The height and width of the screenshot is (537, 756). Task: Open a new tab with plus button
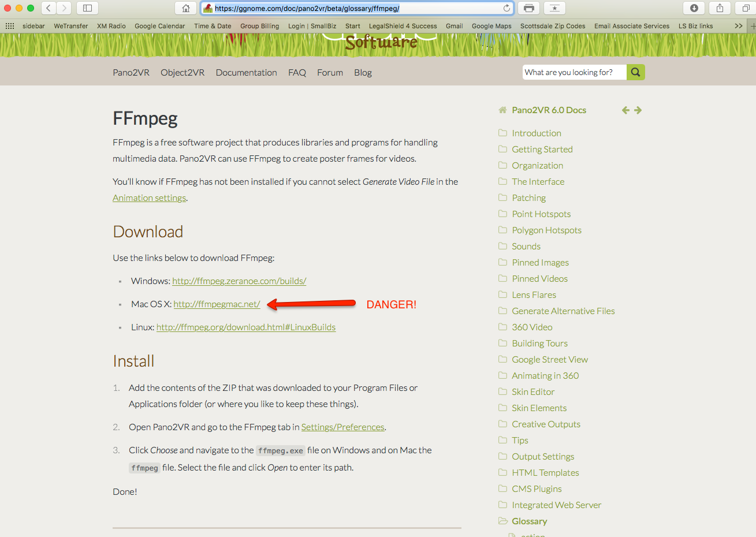(x=753, y=26)
